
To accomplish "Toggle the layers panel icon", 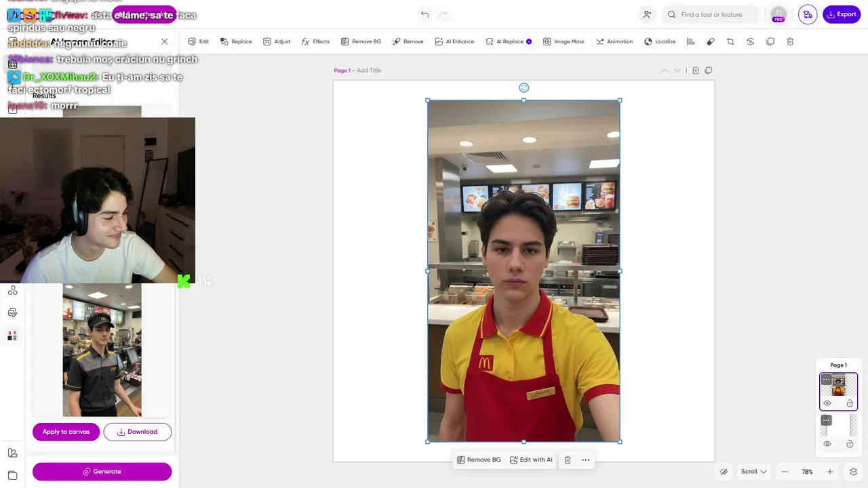I will [x=854, y=472].
